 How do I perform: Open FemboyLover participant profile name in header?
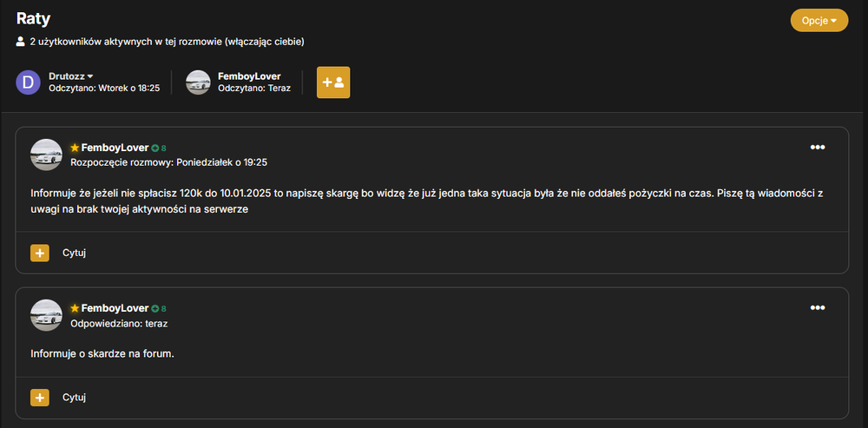[249, 76]
